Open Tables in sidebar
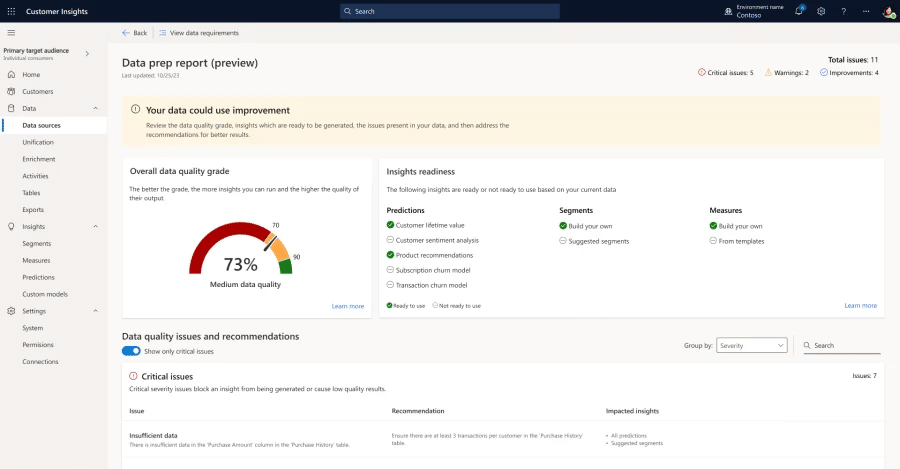Image resolution: width=900 pixels, height=469 pixels. [x=32, y=193]
